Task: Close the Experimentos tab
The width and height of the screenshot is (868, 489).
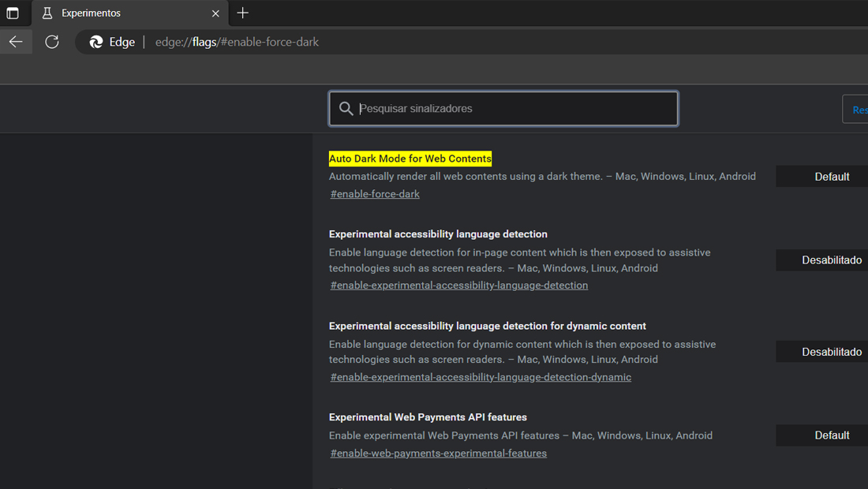Action: click(x=215, y=13)
